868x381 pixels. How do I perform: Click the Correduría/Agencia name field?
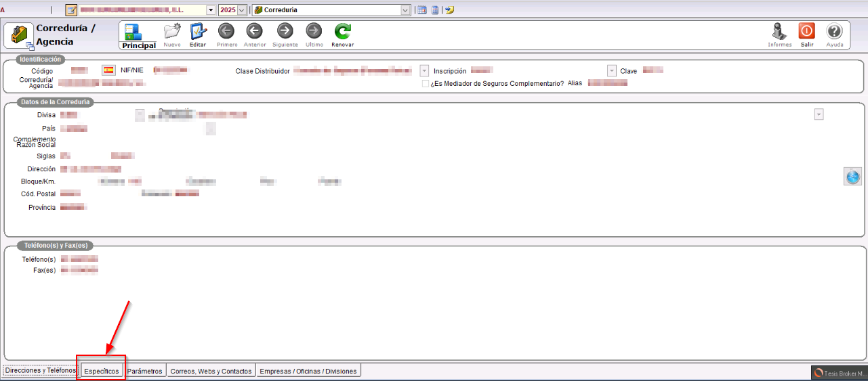pyautogui.click(x=102, y=83)
